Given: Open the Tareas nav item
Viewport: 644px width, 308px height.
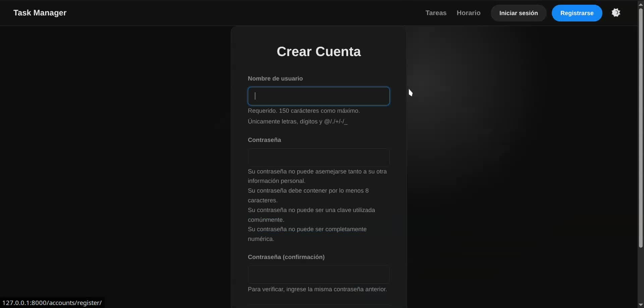Looking at the screenshot, I should pyautogui.click(x=436, y=13).
